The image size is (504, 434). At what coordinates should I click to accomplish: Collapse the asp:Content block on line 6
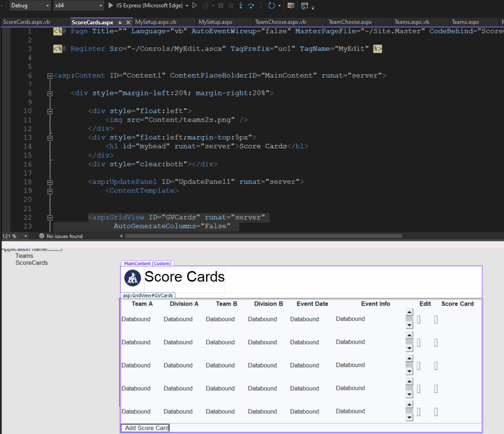tap(50, 76)
